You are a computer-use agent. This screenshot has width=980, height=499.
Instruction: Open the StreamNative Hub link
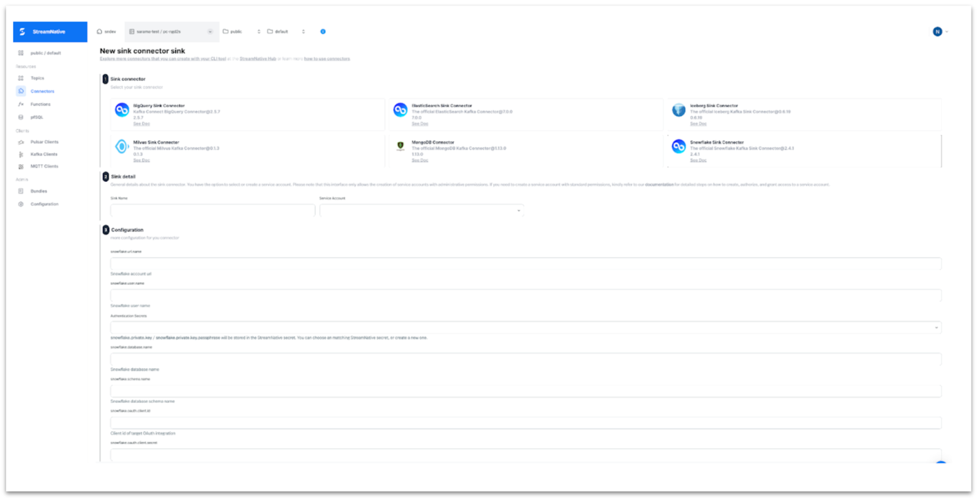pos(258,59)
